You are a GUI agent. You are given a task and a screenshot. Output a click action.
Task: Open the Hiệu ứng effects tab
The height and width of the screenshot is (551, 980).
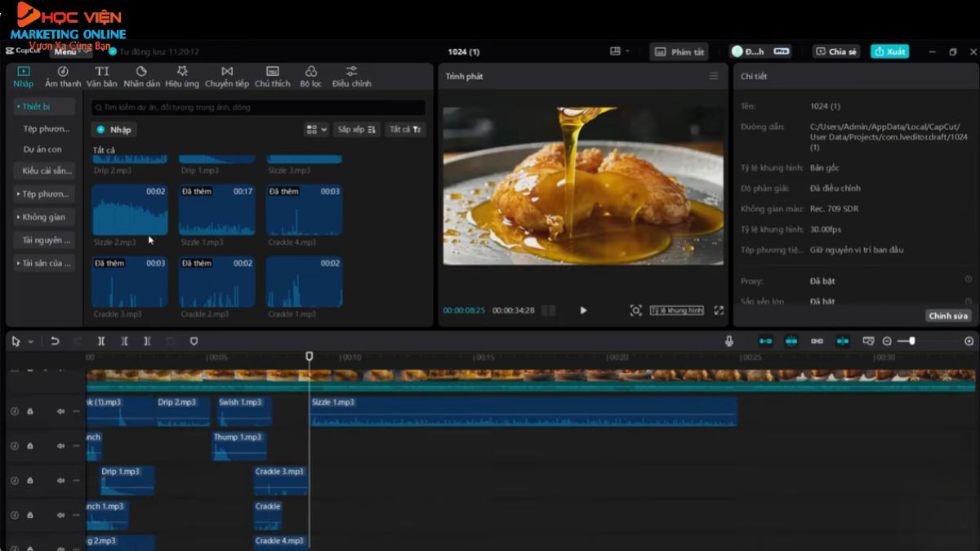click(181, 77)
